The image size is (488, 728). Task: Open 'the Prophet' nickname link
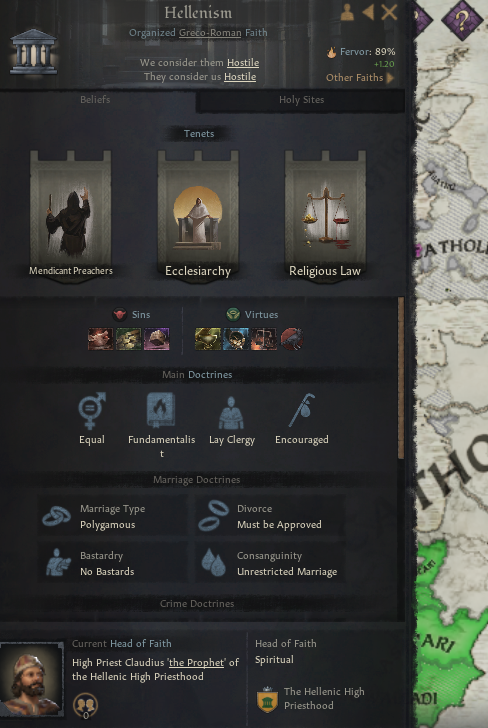point(196,663)
